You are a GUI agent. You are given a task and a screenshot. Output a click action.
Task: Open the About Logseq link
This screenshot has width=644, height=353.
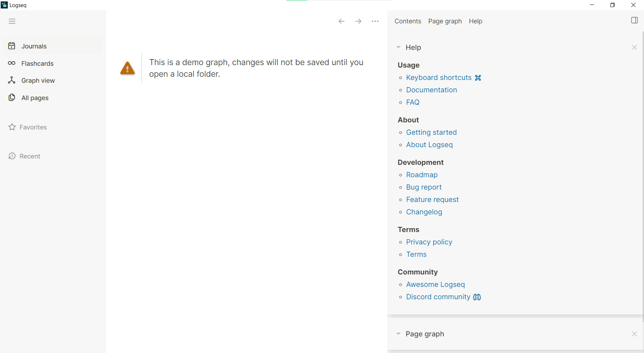pos(429,145)
